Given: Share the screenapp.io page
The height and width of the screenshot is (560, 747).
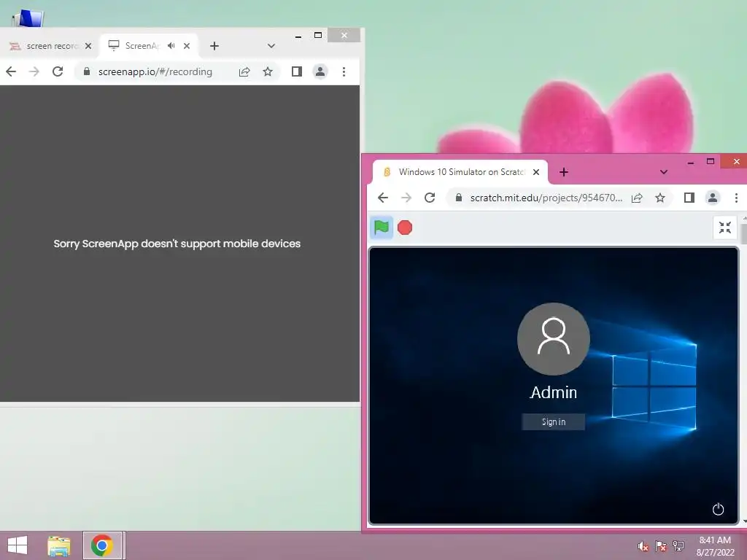Looking at the screenshot, I should pyautogui.click(x=244, y=71).
